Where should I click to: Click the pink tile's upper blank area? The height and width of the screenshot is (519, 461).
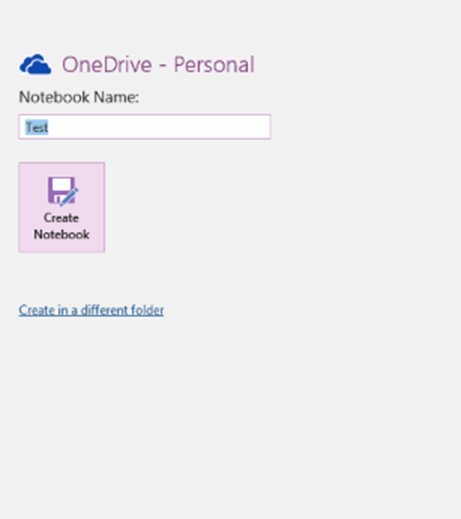click(x=62, y=169)
